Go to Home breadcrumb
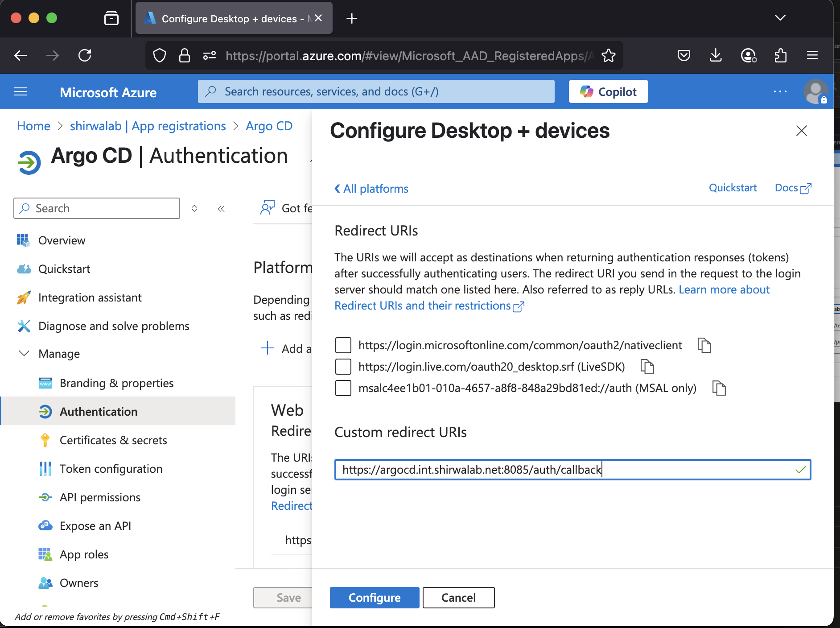This screenshot has height=628, width=840. [33, 126]
